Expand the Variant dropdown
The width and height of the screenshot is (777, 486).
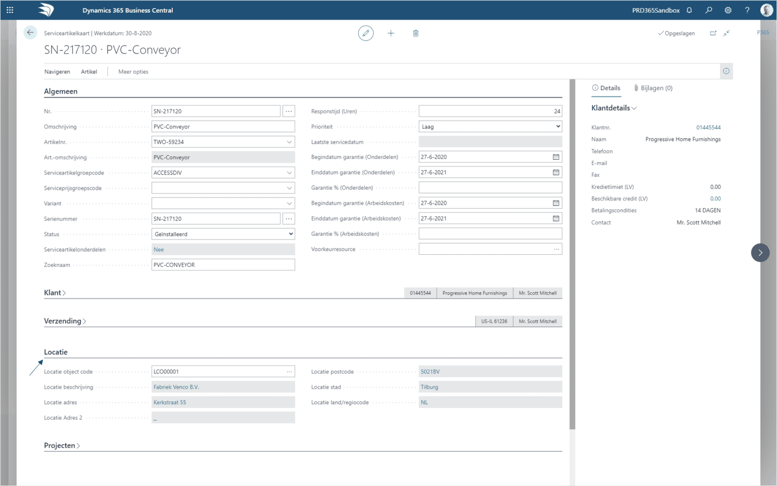[289, 203]
